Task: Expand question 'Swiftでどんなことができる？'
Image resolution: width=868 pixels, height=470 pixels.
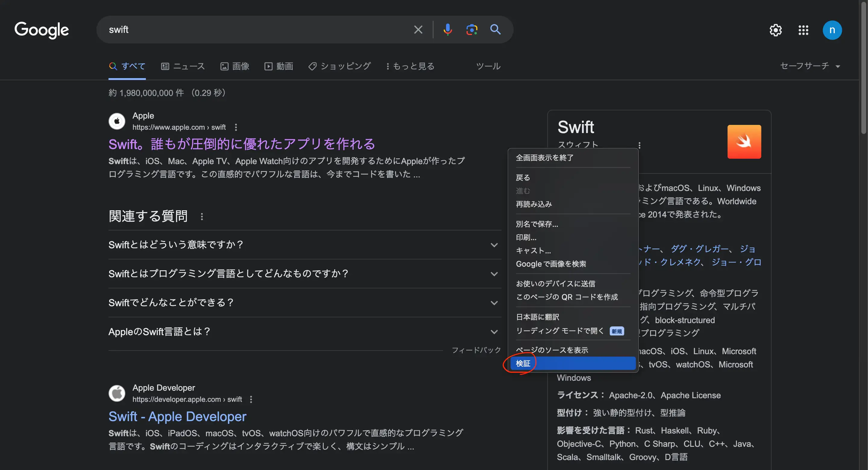Action: tap(305, 303)
